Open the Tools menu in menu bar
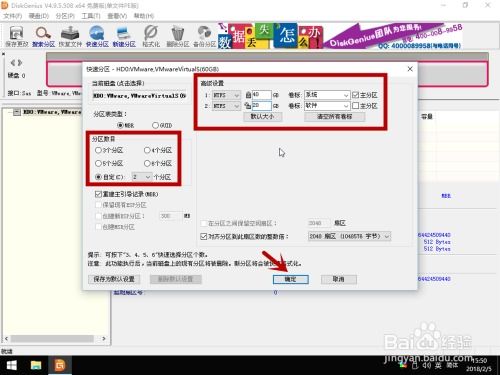Image resolution: width=500 pixels, height=375 pixels. 91,16
